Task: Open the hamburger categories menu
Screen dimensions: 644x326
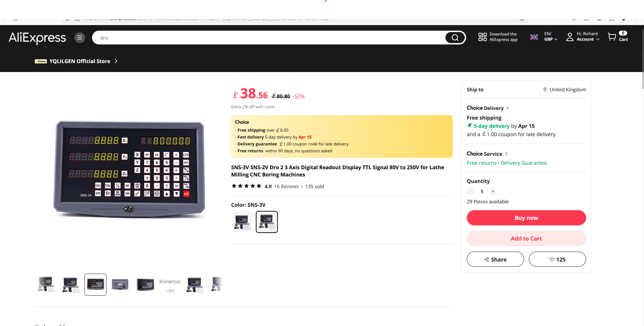Action: [80, 38]
